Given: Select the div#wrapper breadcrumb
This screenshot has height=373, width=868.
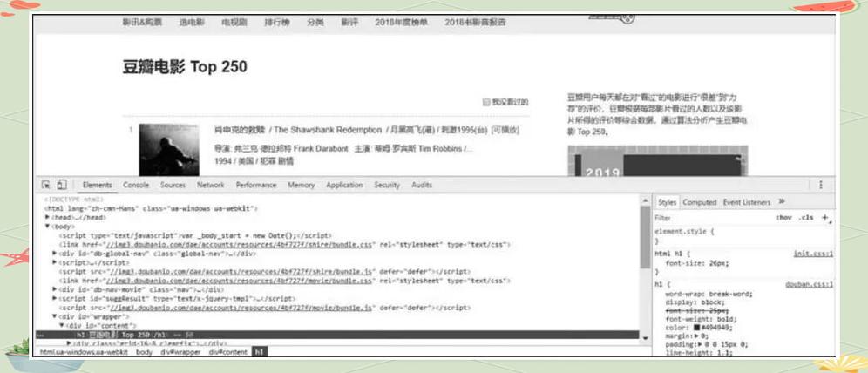Looking at the screenshot, I should [x=180, y=352].
